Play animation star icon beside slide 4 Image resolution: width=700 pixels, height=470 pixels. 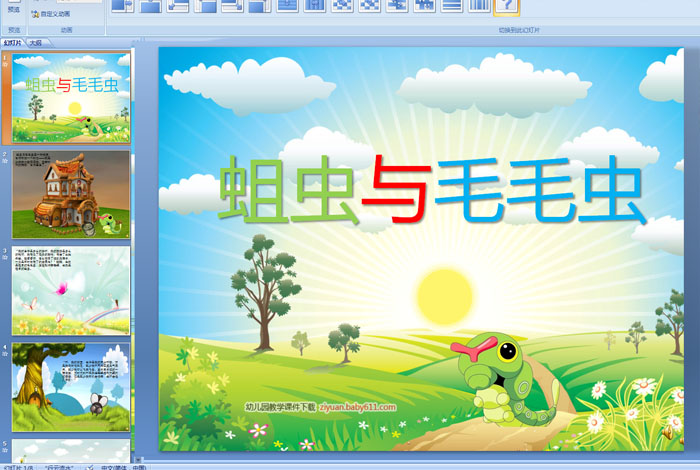tap(5, 354)
